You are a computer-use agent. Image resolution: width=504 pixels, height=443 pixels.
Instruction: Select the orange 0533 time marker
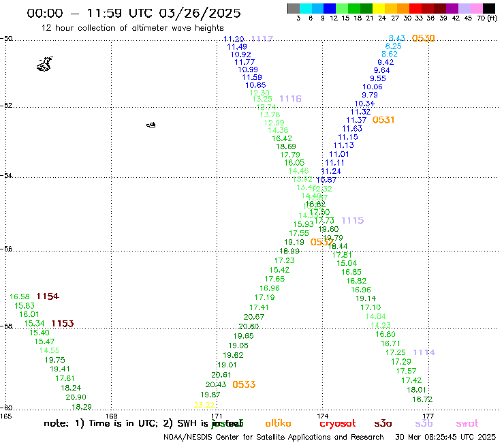[x=244, y=384]
